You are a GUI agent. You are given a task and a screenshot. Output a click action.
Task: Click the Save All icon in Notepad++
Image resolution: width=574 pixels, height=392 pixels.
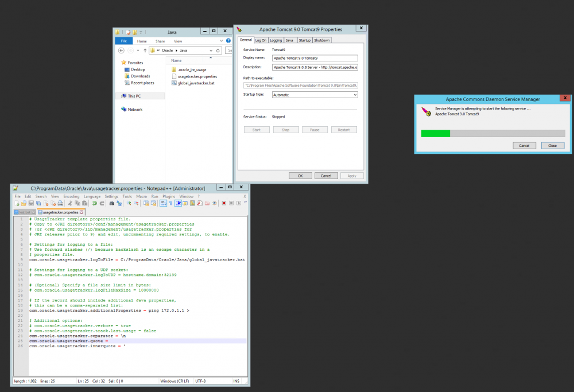click(39, 203)
